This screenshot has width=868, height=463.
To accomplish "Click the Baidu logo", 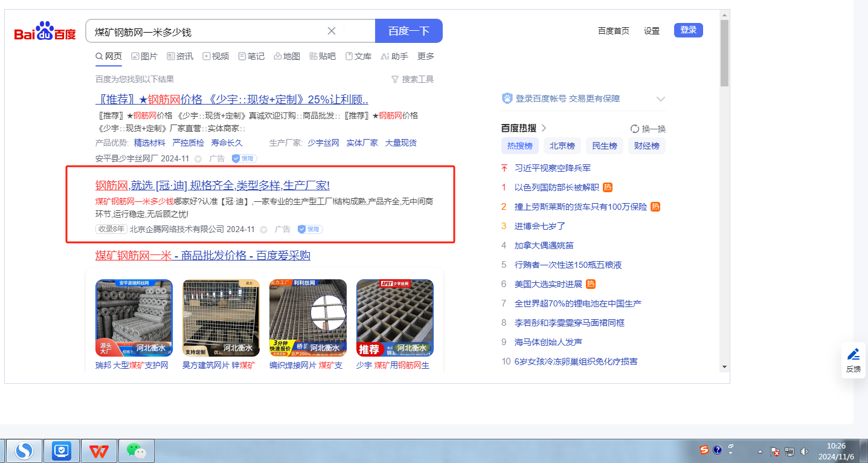I will [x=45, y=31].
